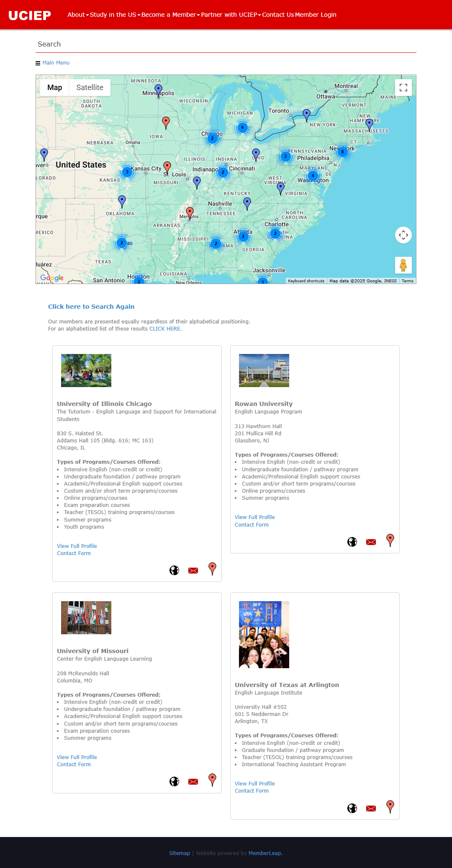Viewport: 452px width, 868px height.
Task: Expand the Partner with UCIEP dropdown
Action: coord(231,15)
